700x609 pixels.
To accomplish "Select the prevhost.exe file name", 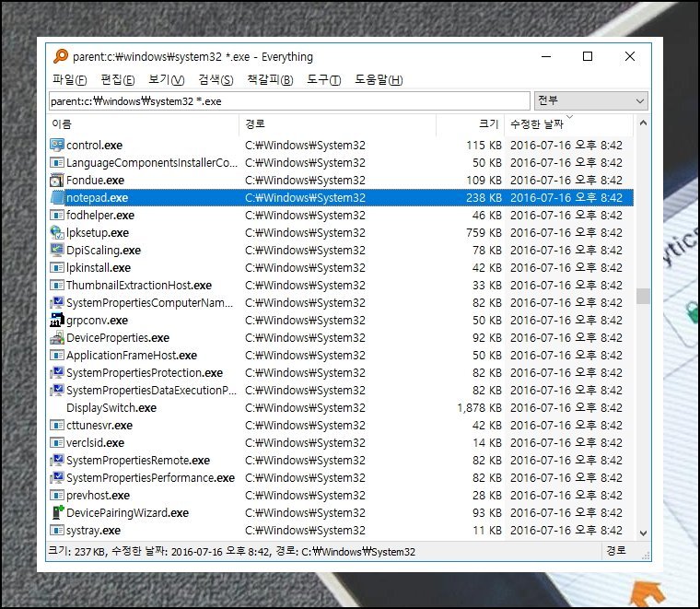I will point(98,495).
